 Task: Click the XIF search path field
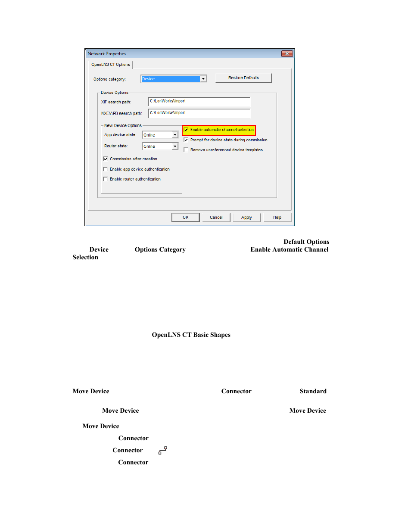(199, 101)
